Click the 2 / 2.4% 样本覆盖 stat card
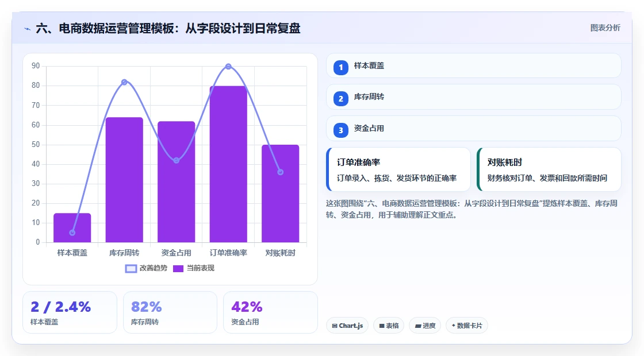Screen dimensions: 644x356 70,312
